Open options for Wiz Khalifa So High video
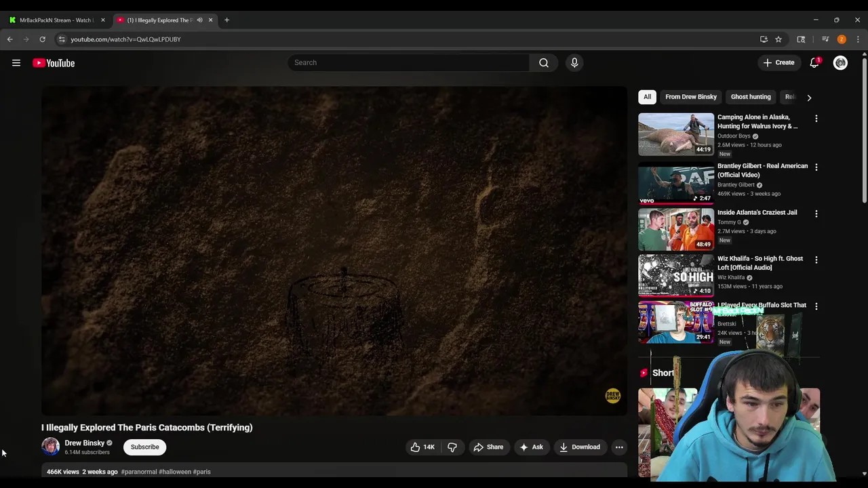 [x=816, y=260]
